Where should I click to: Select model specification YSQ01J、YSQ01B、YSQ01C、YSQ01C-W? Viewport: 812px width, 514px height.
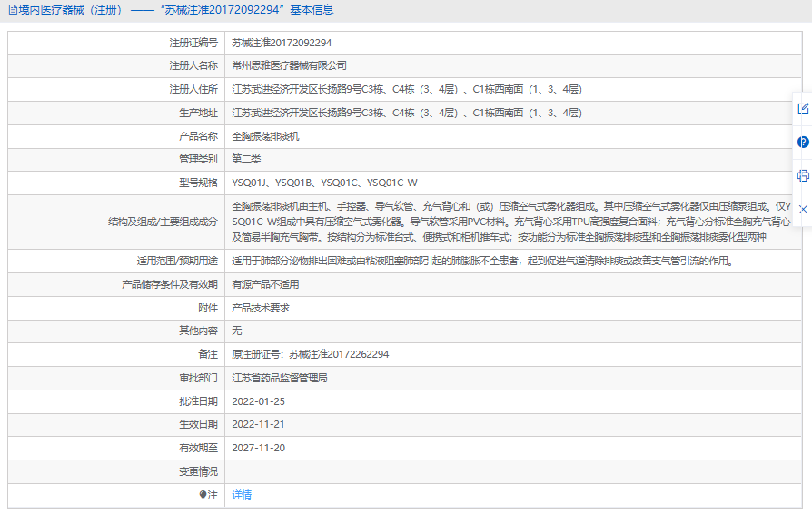point(324,183)
